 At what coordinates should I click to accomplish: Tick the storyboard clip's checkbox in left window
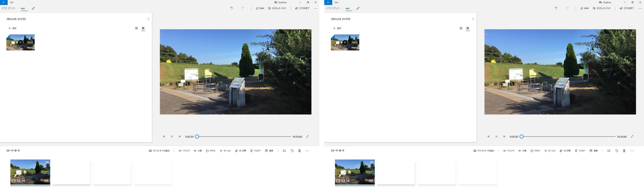[x=47, y=162]
